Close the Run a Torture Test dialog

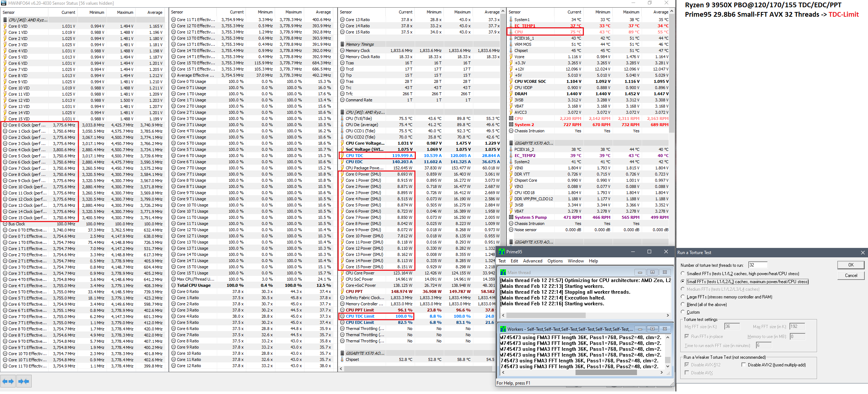(863, 253)
